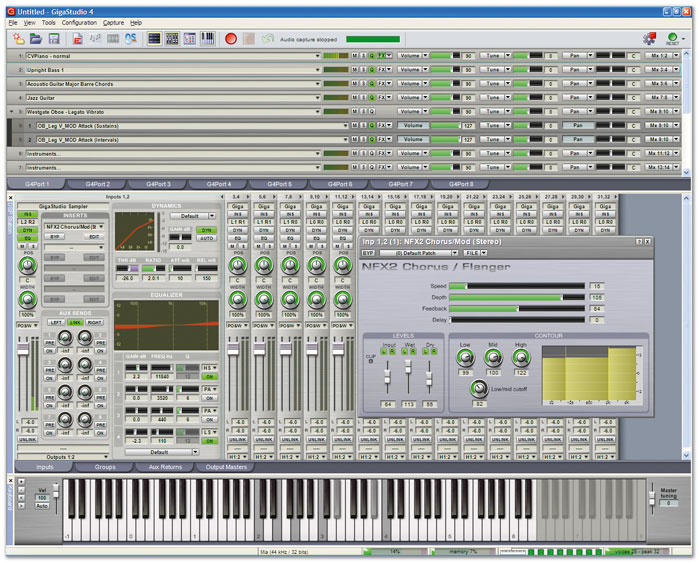Click the Low/mid cutoff knob

480,387
